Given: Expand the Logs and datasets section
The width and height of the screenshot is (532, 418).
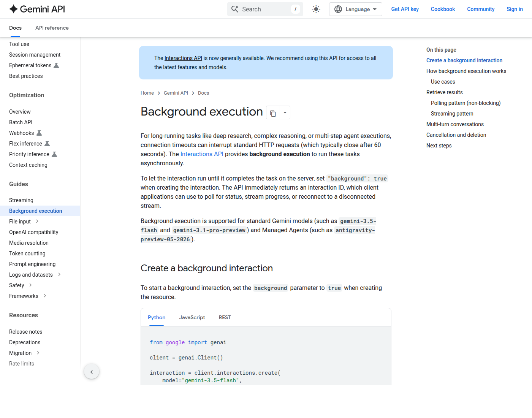Looking at the screenshot, I should pos(59,274).
